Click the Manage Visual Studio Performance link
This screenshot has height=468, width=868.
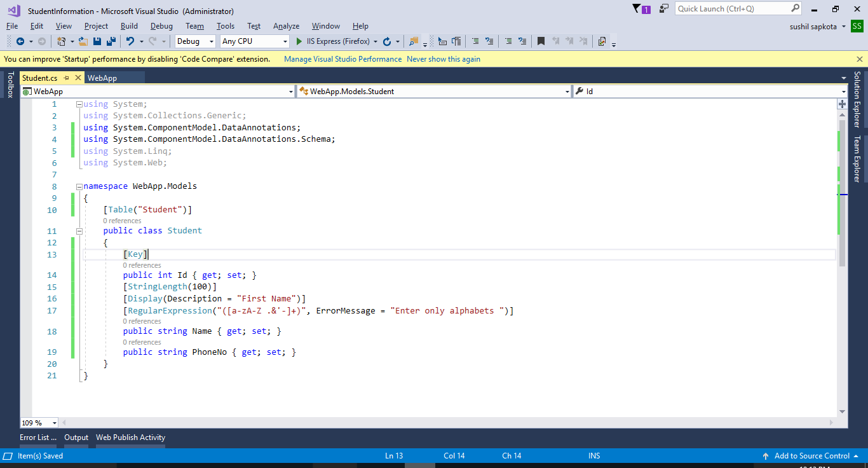coord(342,59)
